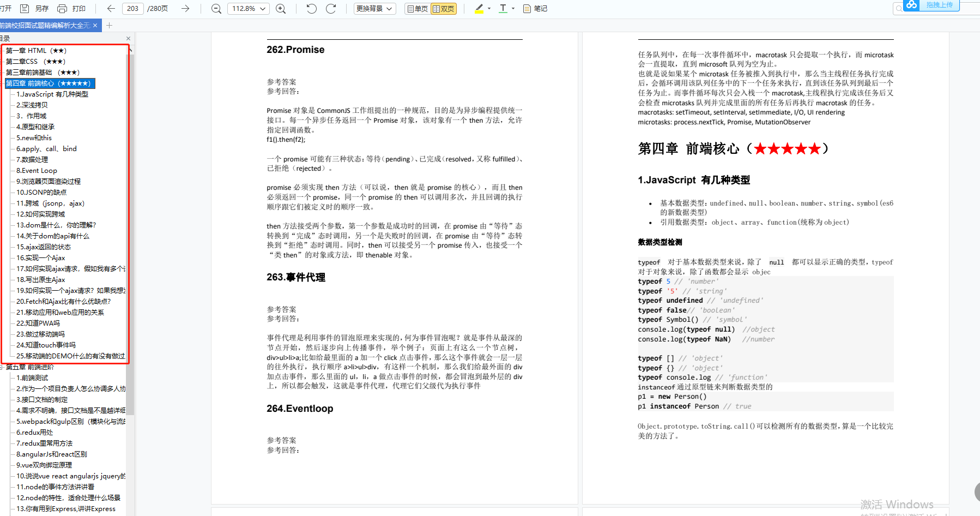Open the change background (更换背景) dropdown

374,9
